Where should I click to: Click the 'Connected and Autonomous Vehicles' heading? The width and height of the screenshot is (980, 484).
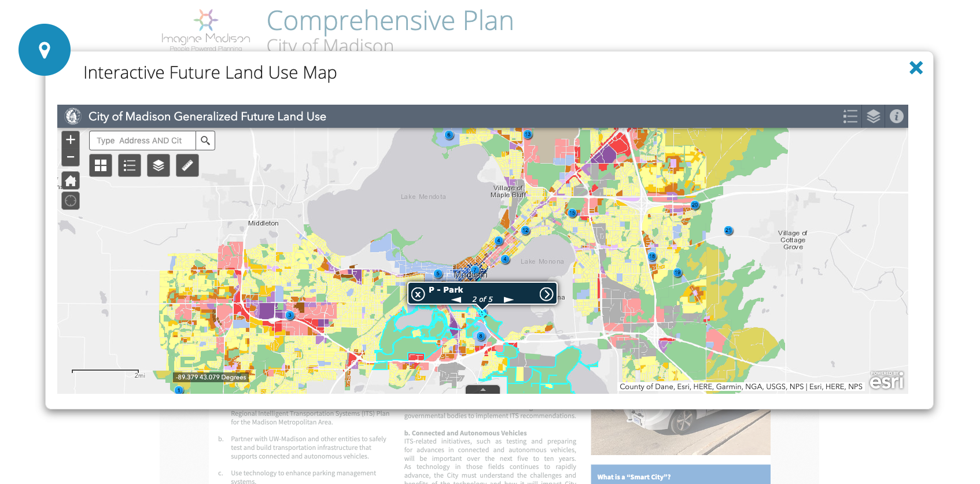click(x=466, y=433)
